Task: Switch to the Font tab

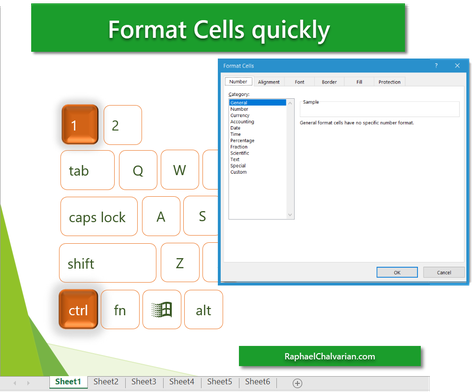Action: click(299, 82)
